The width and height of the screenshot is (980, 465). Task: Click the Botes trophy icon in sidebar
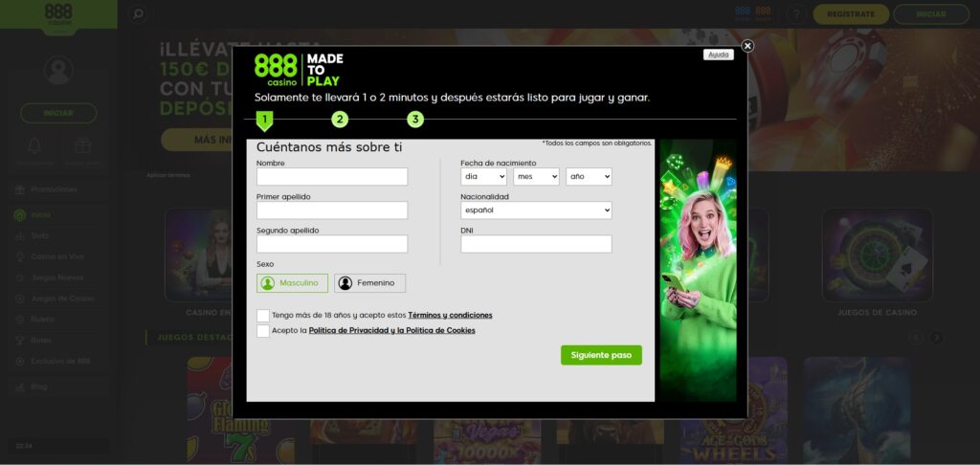[x=19, y=341]
